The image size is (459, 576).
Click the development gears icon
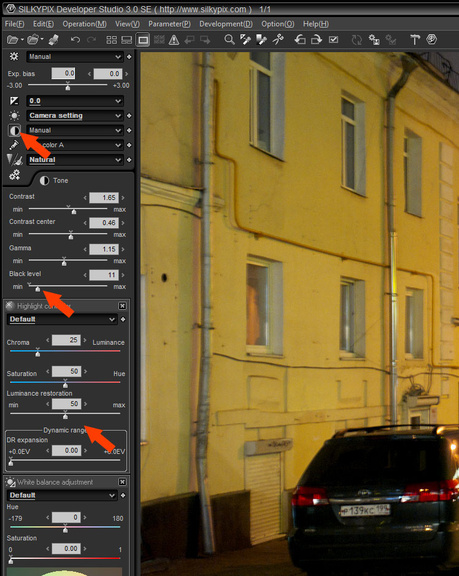[15, 175]
